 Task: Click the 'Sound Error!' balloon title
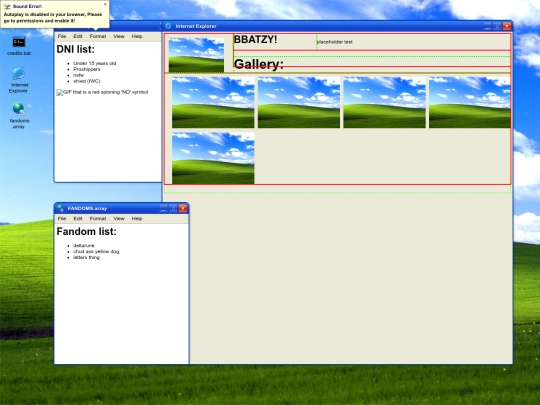27,7
